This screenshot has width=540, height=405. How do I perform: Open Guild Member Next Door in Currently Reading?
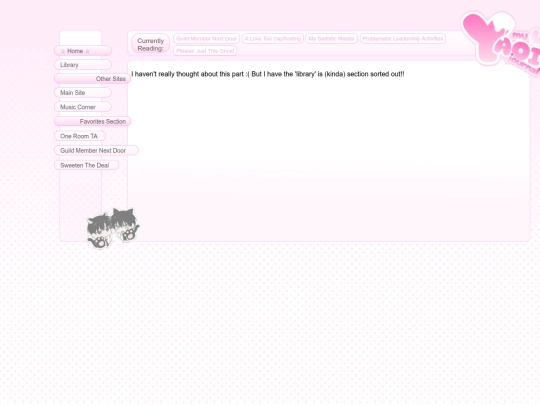coord(206,39)
